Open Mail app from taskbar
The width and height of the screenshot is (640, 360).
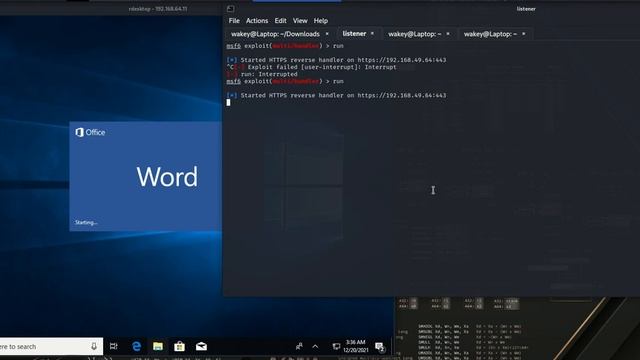(x=201, y=347)
